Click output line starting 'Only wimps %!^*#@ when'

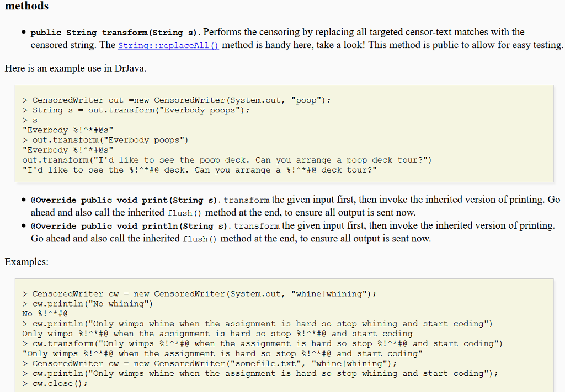[x=217, y=334]
